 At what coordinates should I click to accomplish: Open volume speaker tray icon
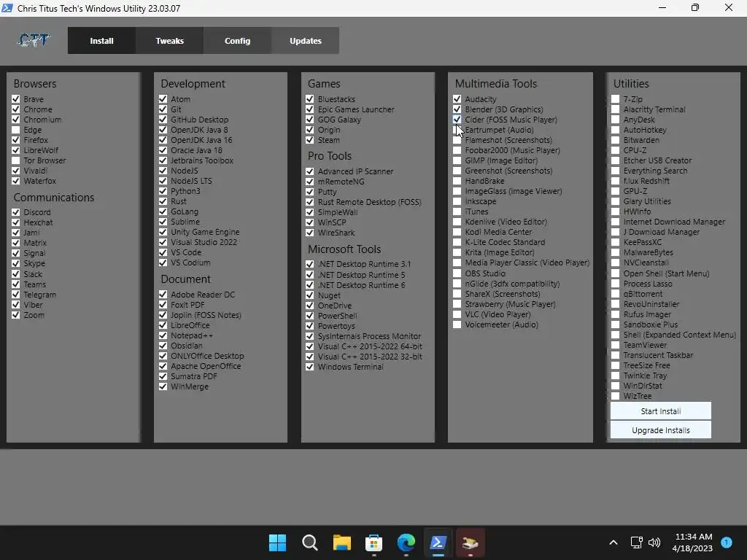tap(654, 542)
